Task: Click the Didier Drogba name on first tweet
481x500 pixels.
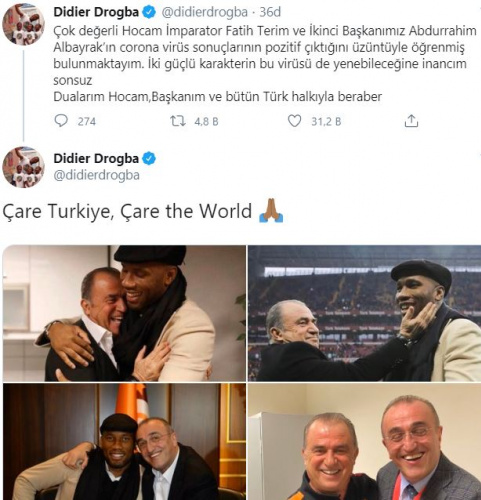Action: pos(96,12)
